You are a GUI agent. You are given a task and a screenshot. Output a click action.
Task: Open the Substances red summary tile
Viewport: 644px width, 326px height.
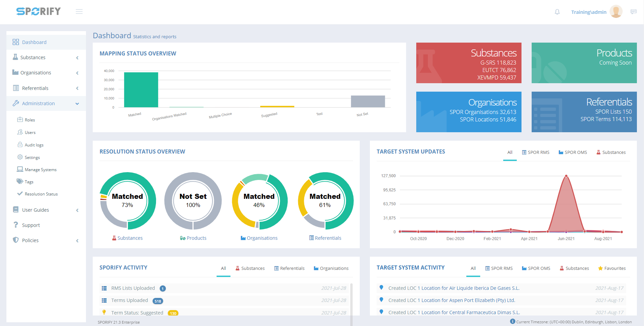pos(468,63)
